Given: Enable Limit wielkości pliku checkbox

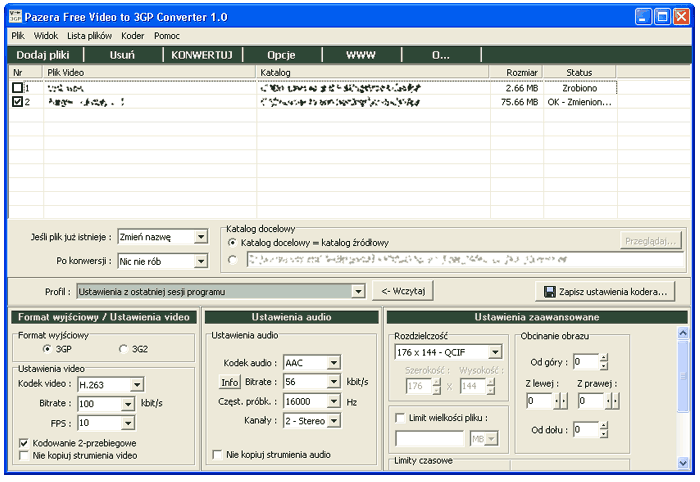Looking at the screenshot, I should 401,418.
